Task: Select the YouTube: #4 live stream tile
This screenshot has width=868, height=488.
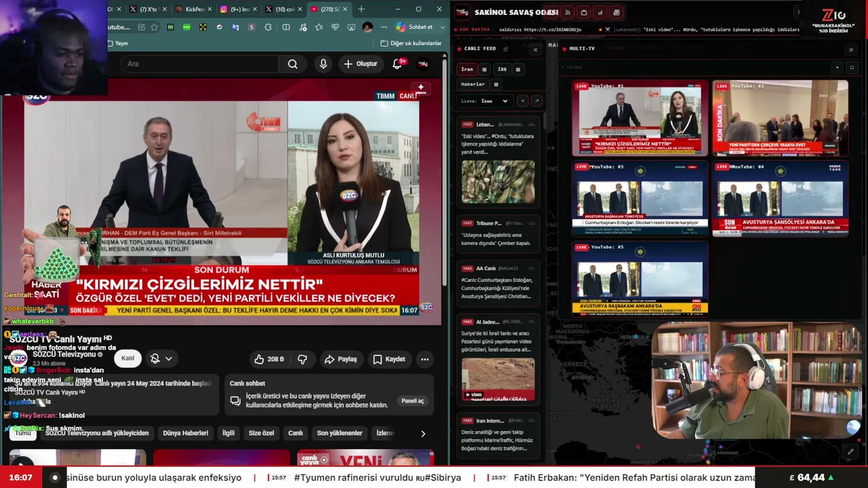Action: point(781,199)
